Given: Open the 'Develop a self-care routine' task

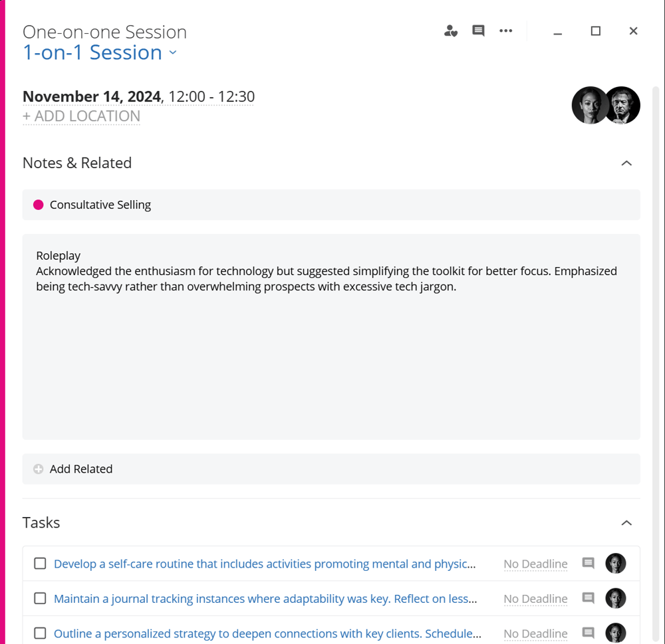Looking at the screenshot, I should [265, 564].
